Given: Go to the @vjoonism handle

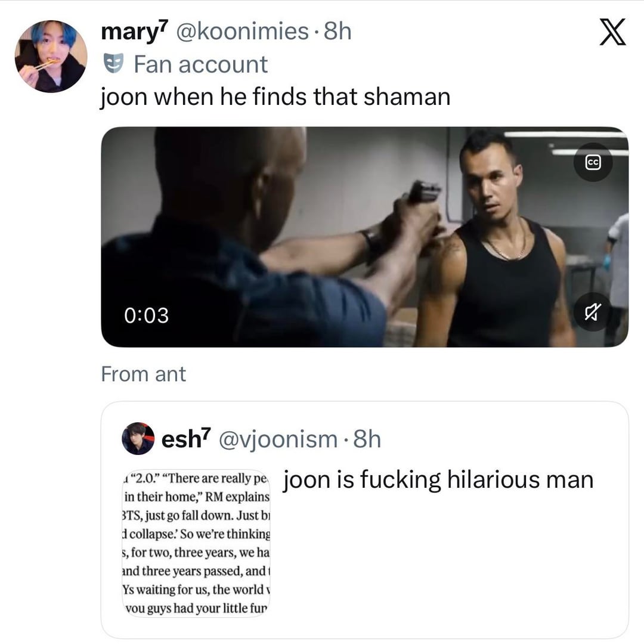Looking at the screenshot, I should [278, 439].
